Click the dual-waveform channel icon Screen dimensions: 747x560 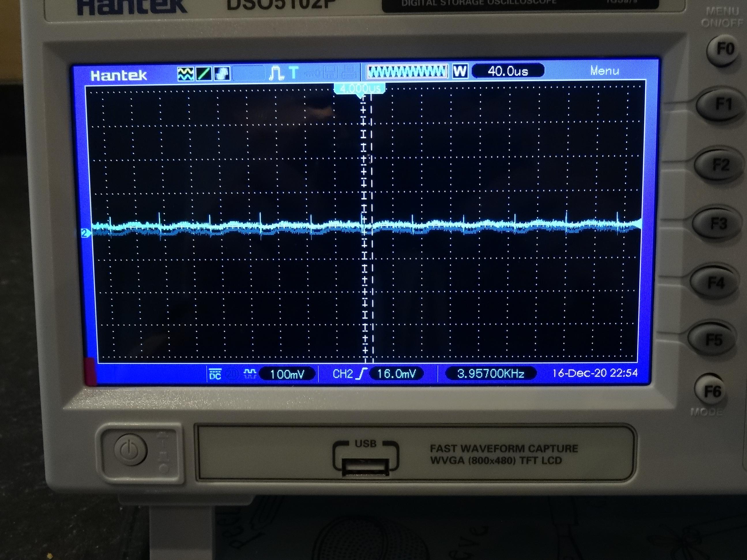(186, 73)
